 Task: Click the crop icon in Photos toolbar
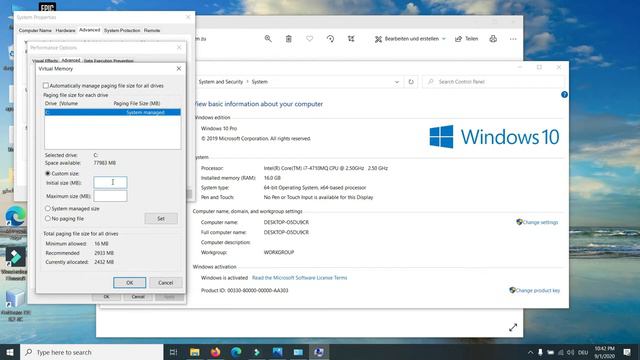[x=351, y=39]
